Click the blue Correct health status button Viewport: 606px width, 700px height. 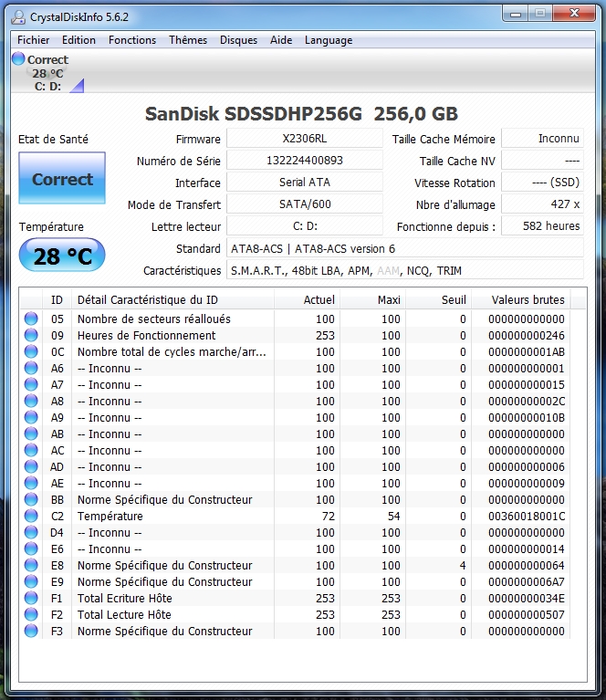pos(62,178)
